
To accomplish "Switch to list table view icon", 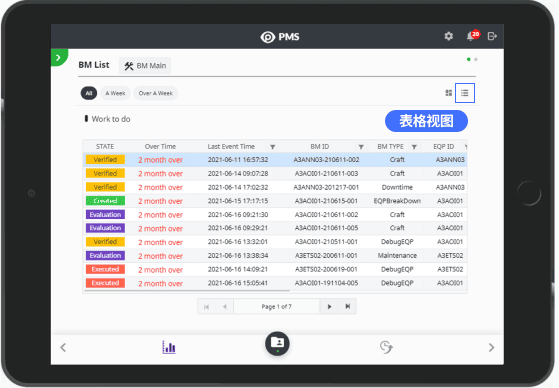I will (x=465, y=93).
